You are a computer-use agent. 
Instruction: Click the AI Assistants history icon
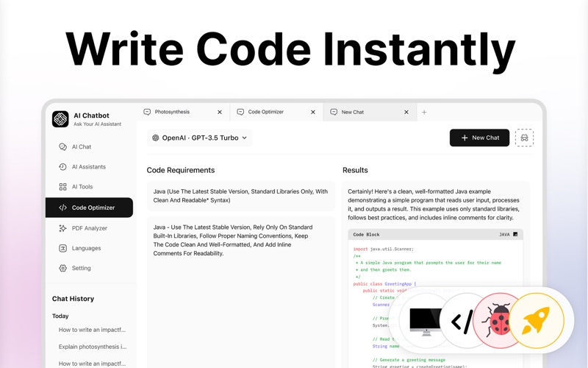62,167
